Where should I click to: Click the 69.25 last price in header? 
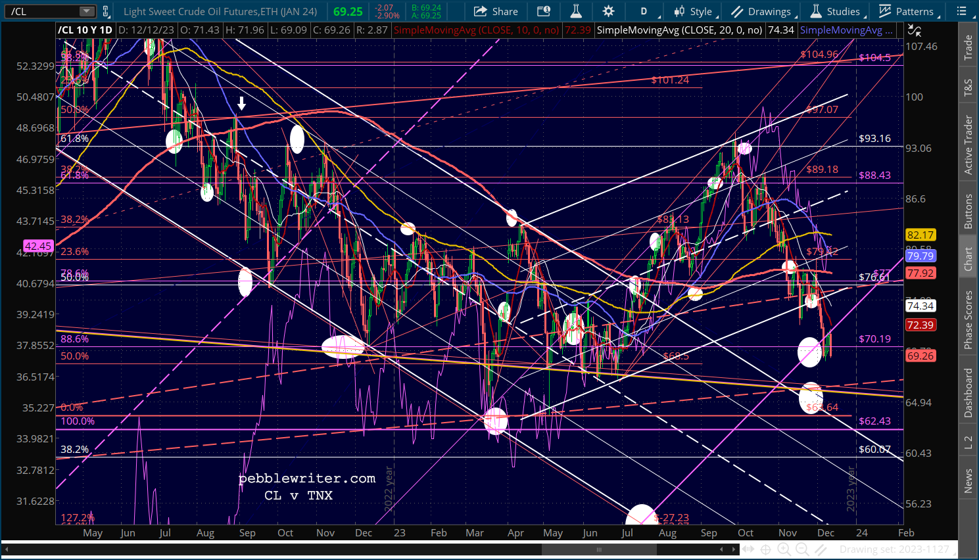tap(348, 11)
